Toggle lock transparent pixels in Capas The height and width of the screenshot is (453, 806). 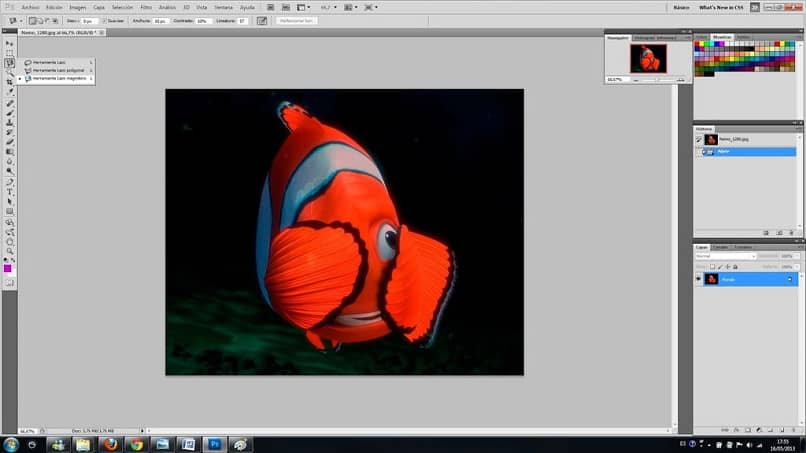pos(712,267)
